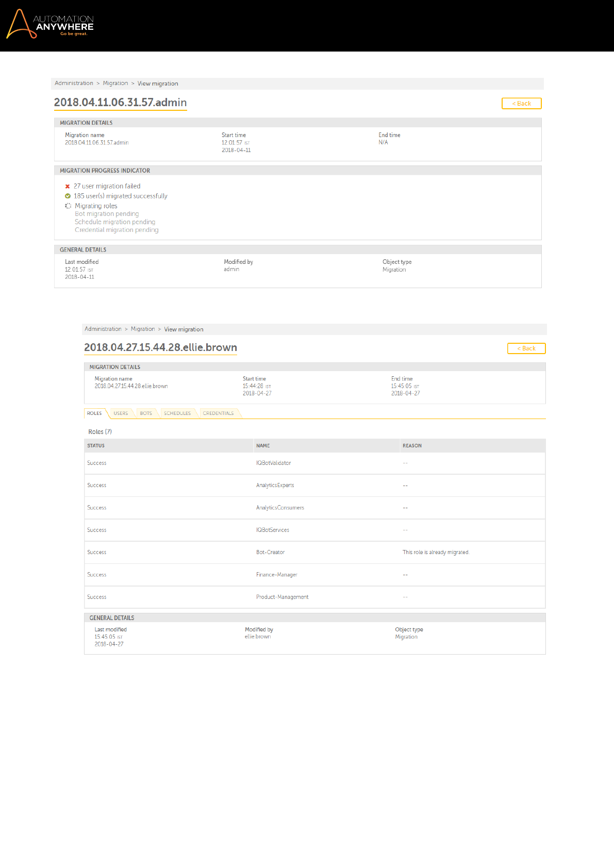Click the Automation Anywhere logo

pyautogui.click(x=50, y=24)
